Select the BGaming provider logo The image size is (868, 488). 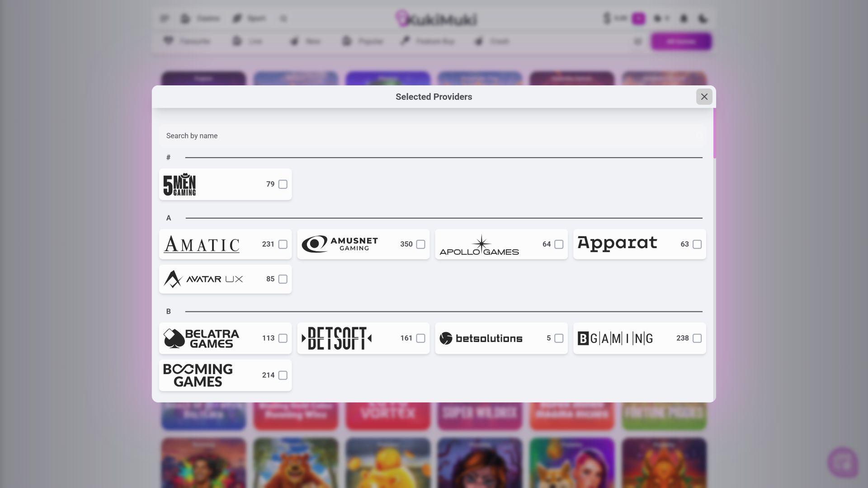(x=615, y=338)
